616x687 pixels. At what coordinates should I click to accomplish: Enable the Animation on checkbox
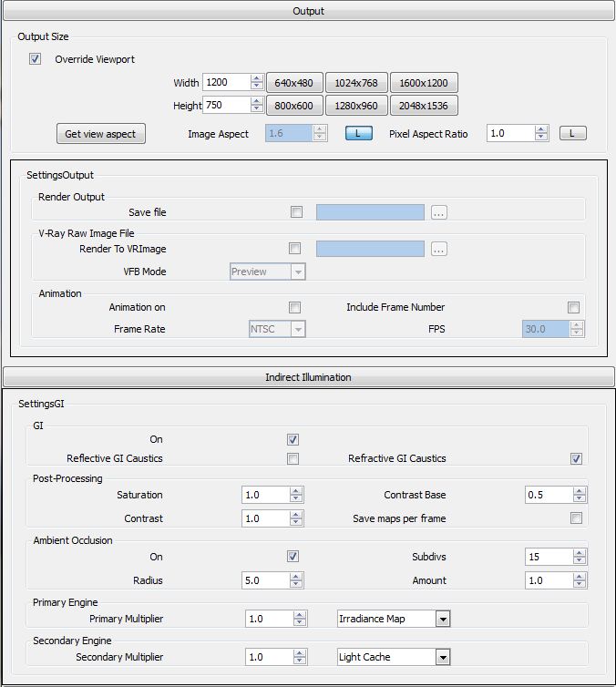(x=295, y=307)
